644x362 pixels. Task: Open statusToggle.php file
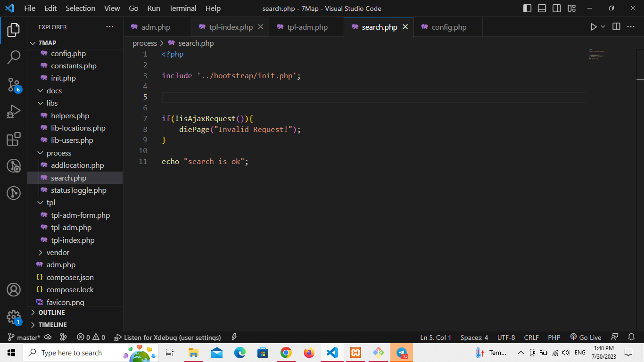click(75, 190)
